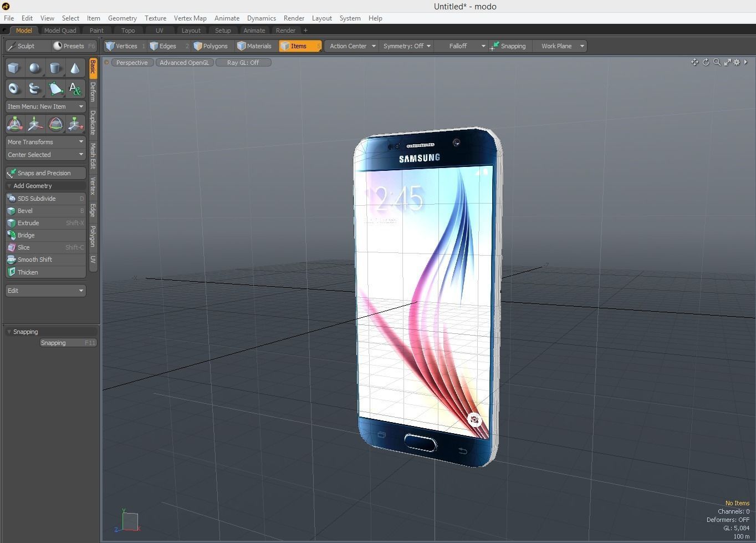Open the Center Selected dropdown

(x=45, y=155)
